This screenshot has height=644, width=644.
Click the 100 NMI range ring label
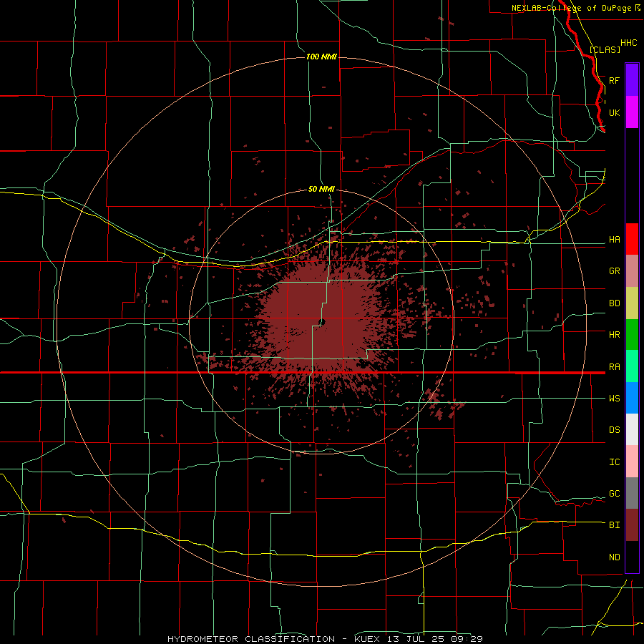[x=321, y=57]
